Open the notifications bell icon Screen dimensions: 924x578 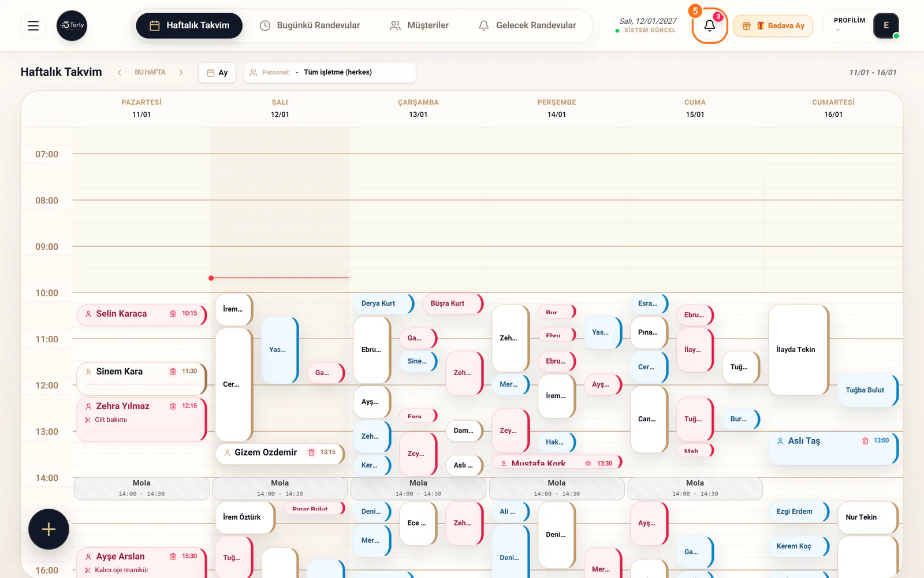click(710, 25)
